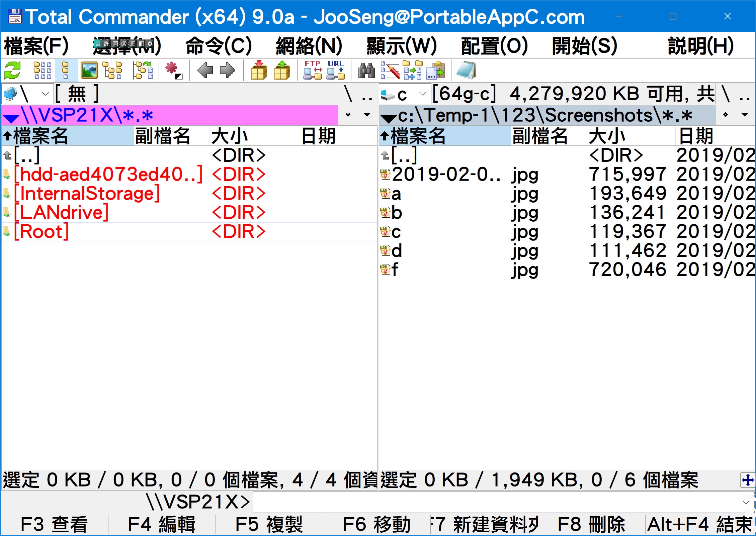Open the 開始(S) menu
The width and height of the screenshot is (756, 536).
[x=584, y=46]
